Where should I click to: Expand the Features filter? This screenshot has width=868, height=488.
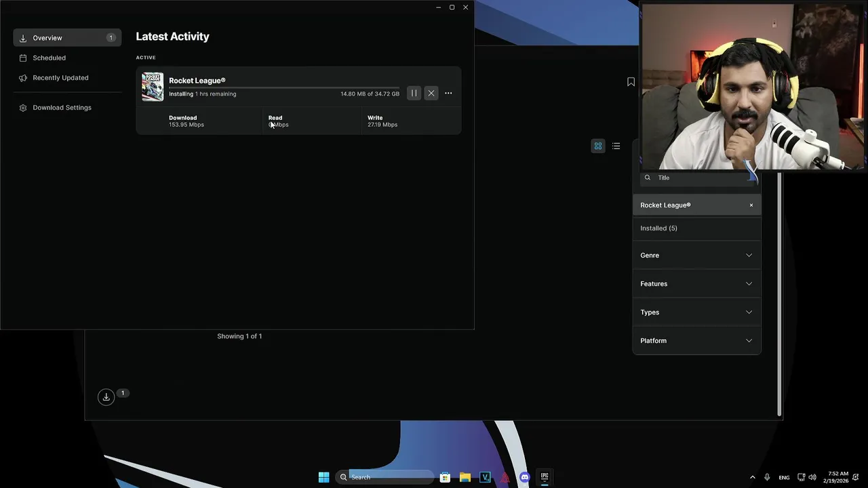697,284
